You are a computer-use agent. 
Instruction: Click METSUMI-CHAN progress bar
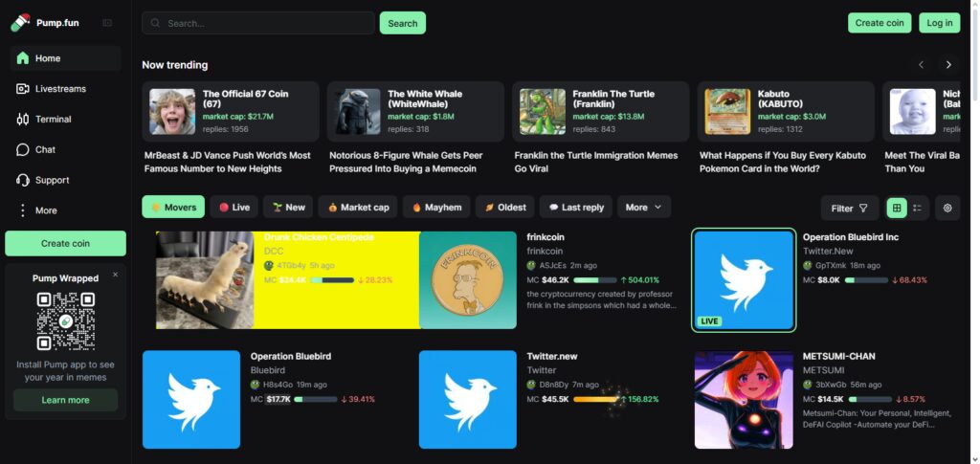click(870, 400)
